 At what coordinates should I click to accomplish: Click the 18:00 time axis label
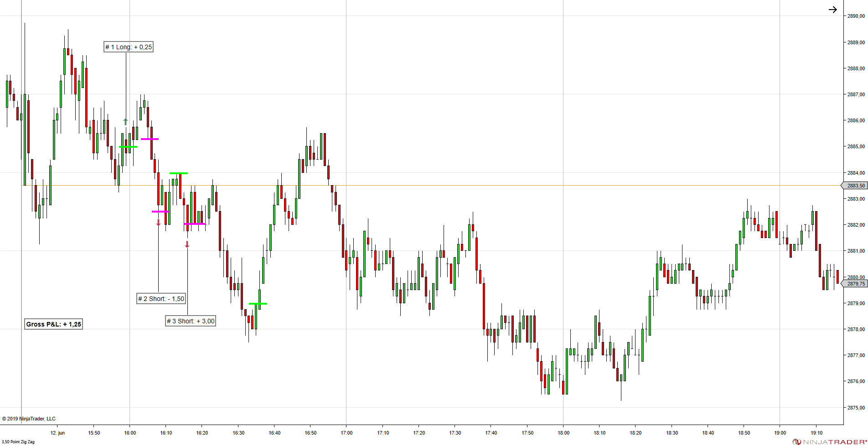pos(563,433)
